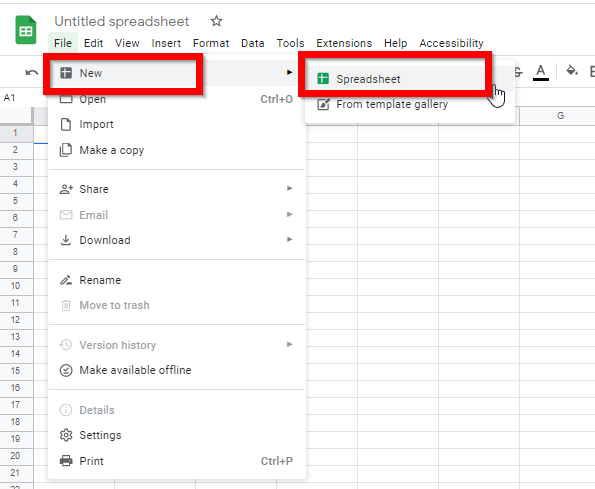Expand the New submenu arrow
Viewport: 595px width, 489px height.
pos(290,72)
